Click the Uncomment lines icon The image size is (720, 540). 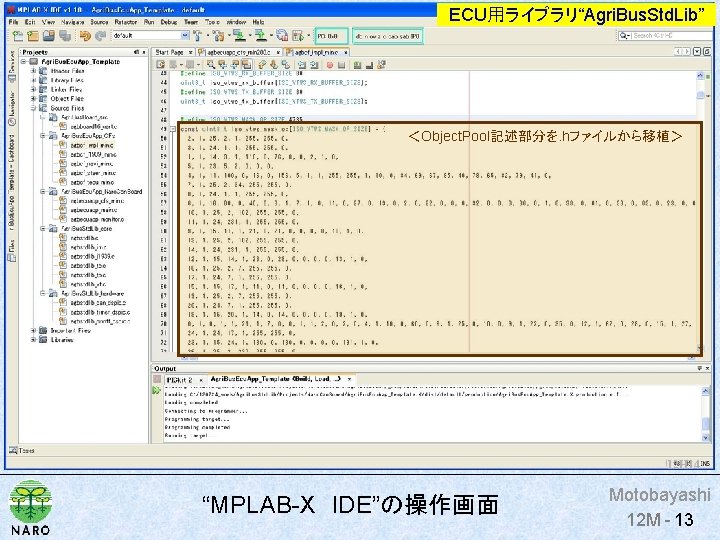369,65
